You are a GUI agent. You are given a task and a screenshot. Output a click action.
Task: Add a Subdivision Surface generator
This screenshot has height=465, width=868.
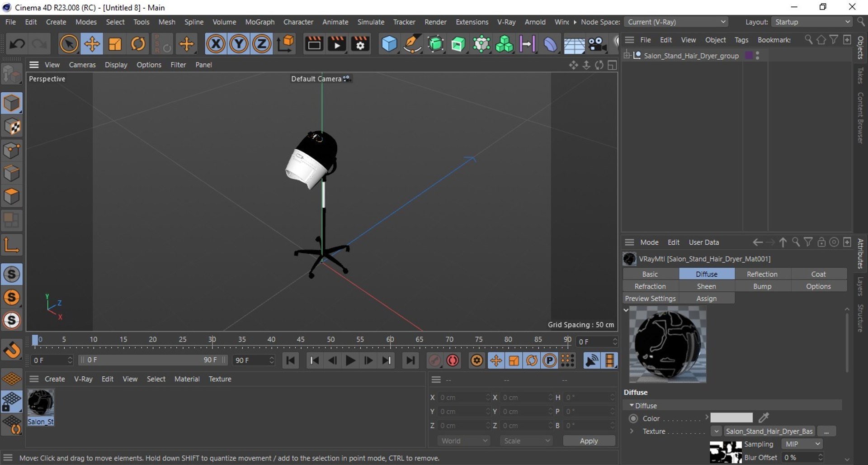435,44
